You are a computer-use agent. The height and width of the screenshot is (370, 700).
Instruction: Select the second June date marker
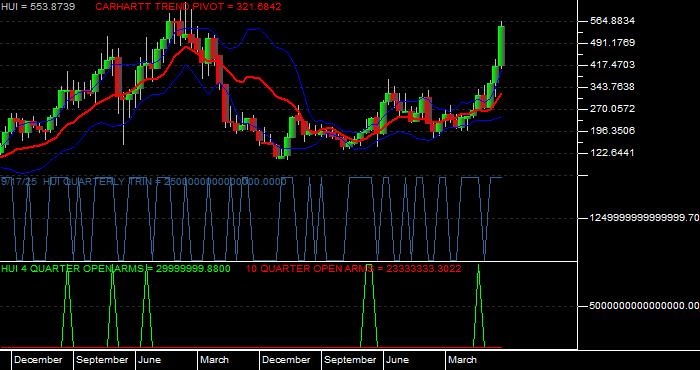point(397,360)
